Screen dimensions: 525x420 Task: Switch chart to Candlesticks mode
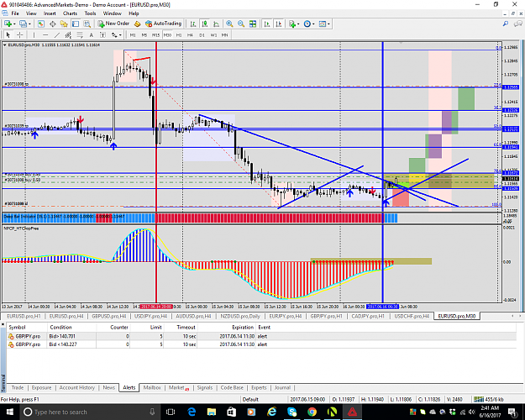(x=205, y=24)
